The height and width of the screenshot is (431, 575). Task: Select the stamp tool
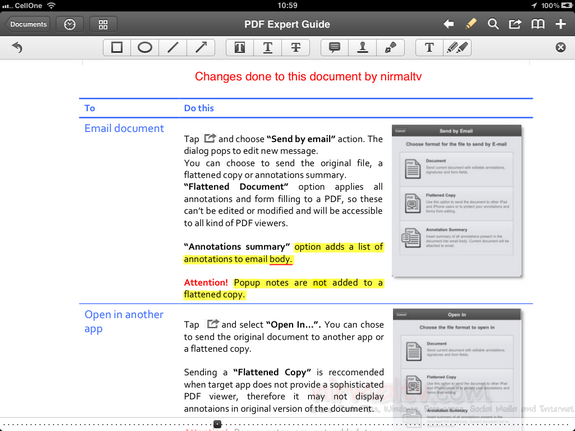pos(362,48)
